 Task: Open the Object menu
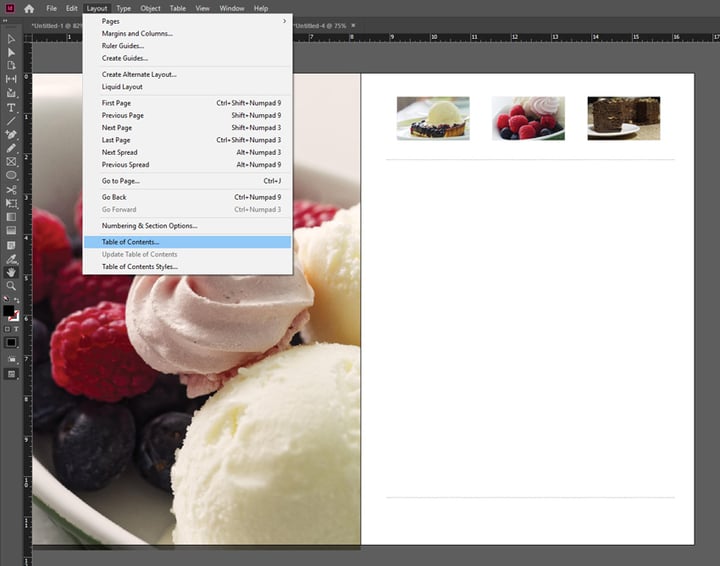150,8
